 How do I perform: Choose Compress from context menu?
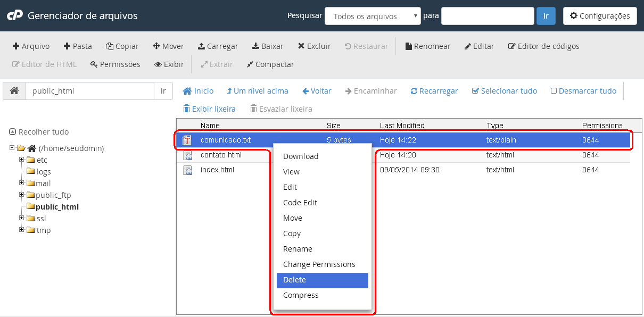322,295
